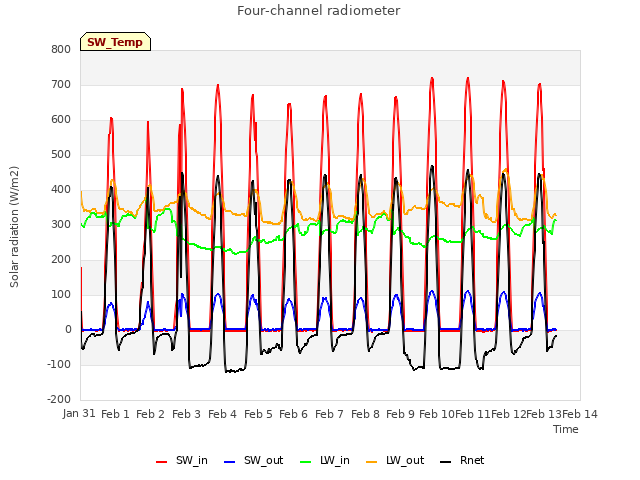Click the red SW_in legend line marker
The height and width of the screenshot is (480, 640).
(x=162, y=462)
